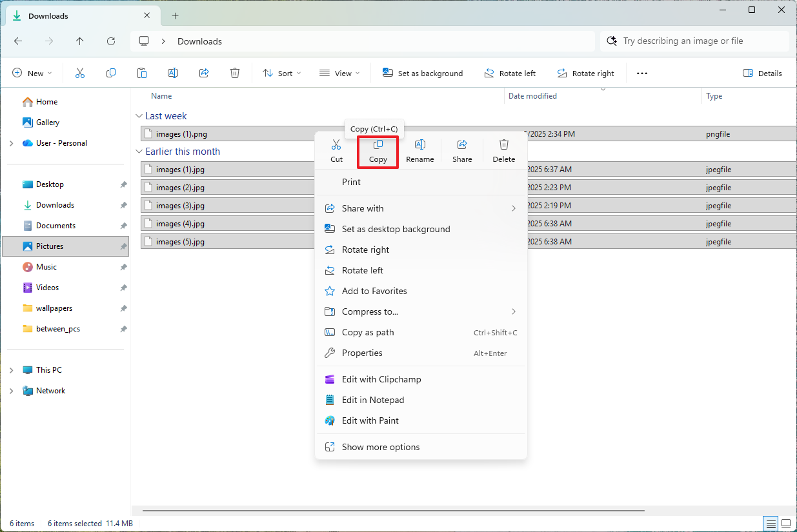Image resolution: width=797 pixels, height=532 pixels.
Task: Switch to details view using bottom-right toggle
Action: (x=770, y=523)
